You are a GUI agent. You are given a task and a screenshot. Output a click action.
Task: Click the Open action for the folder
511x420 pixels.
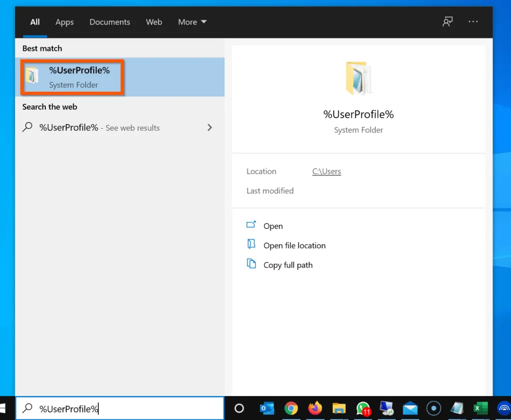[x=273, y=225]
